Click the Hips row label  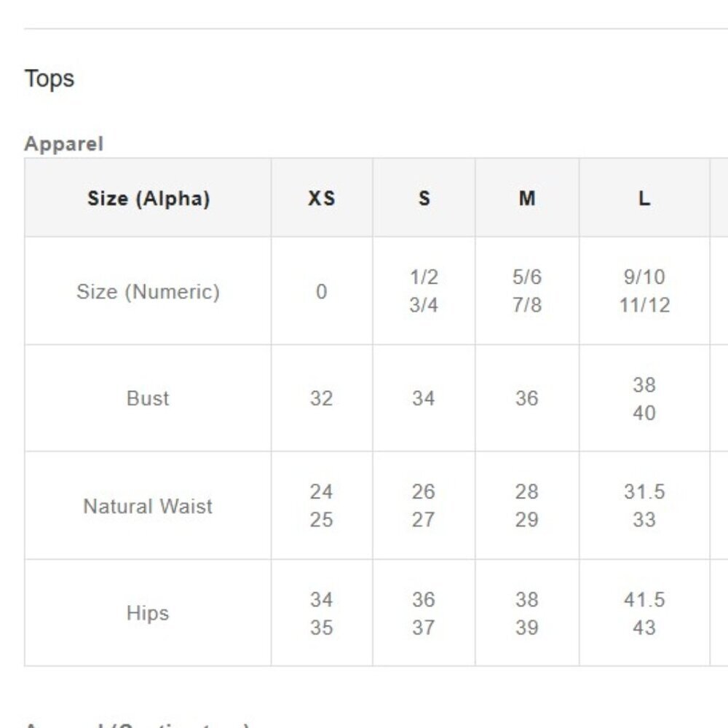tap(148, 613)
